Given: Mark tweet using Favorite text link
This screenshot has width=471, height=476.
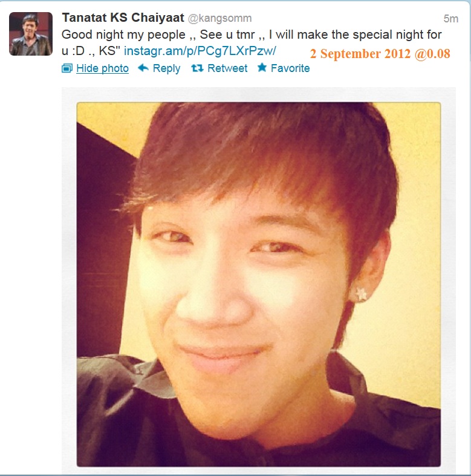Looking at the screenshot, I should [290, 68].
